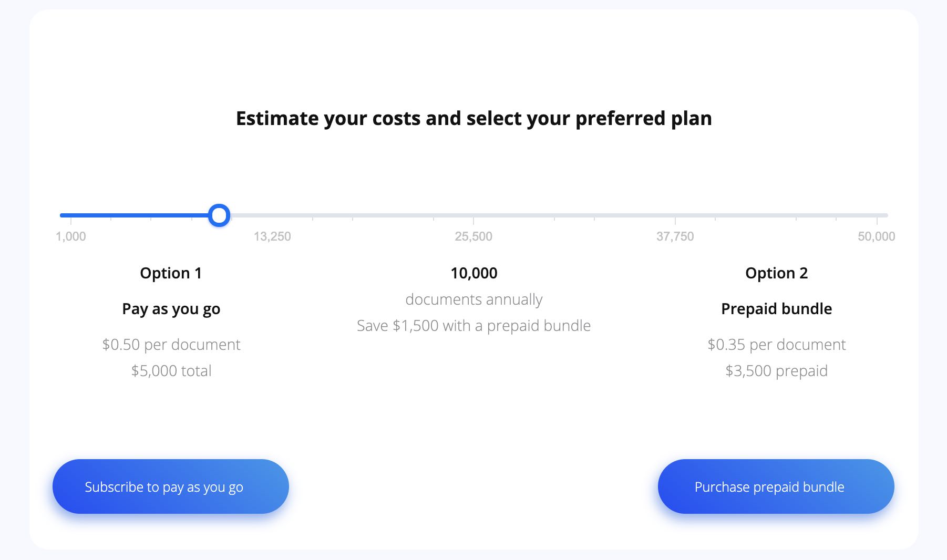Click the Prepaid bundle plan title
This screenshot has height=560, width=947.
point(777,309)
